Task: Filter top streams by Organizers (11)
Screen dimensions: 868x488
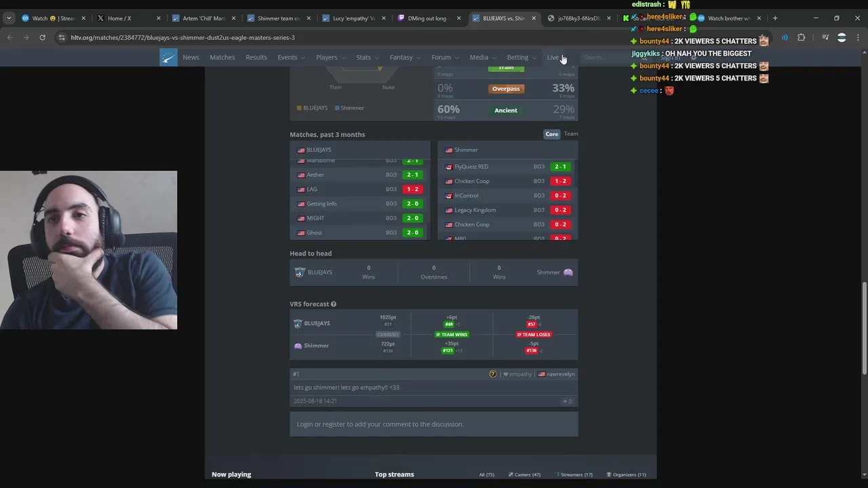Action: pyautogui.click(x=626, y=474)
